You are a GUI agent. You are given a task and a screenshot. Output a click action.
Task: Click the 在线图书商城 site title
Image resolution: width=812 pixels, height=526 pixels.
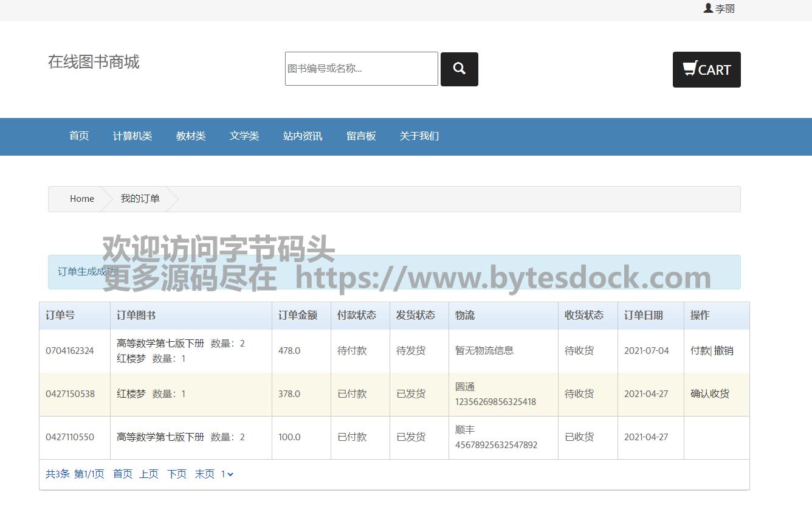94,62
